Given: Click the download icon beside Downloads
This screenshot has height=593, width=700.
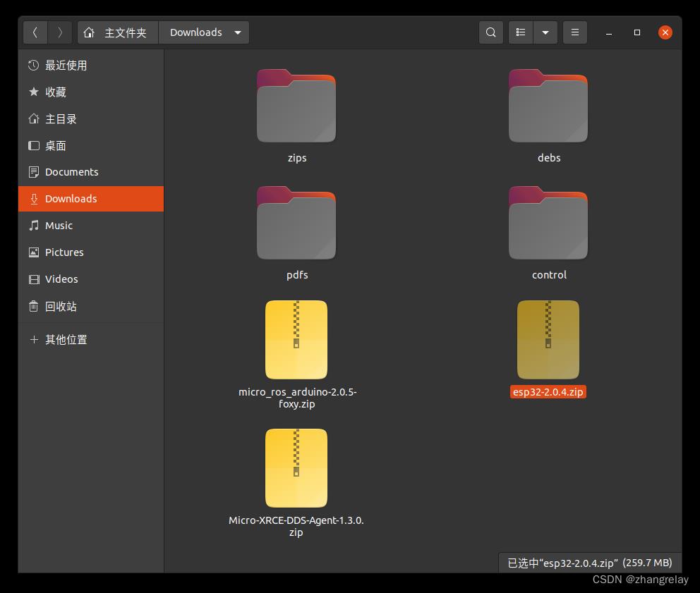Looking at the screenshot, I should [x=34, y=199].
